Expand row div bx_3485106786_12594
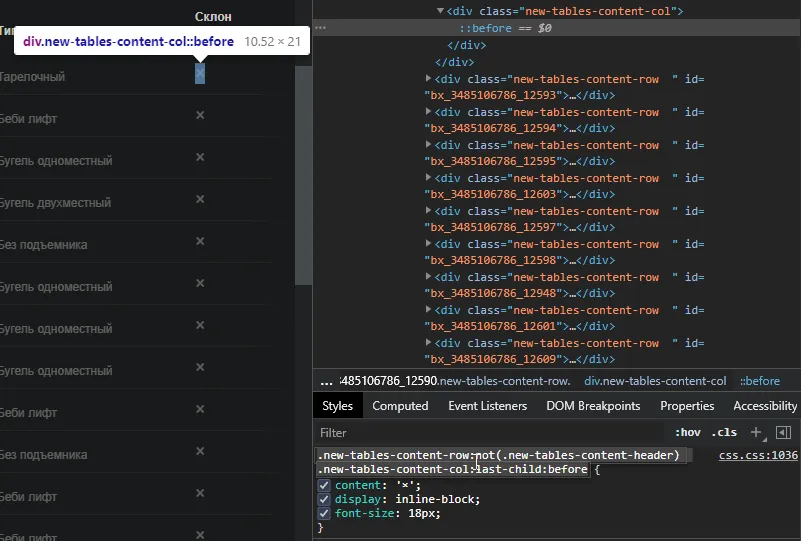Image resolution: width=801 pixels, height=541 pixels. [428, 111]
